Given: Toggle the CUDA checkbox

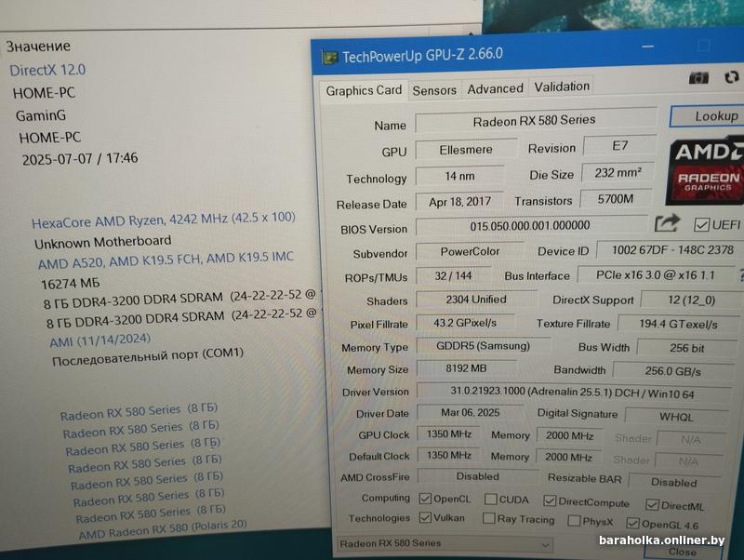Looking at the screenshot, I should pos(491,500).
